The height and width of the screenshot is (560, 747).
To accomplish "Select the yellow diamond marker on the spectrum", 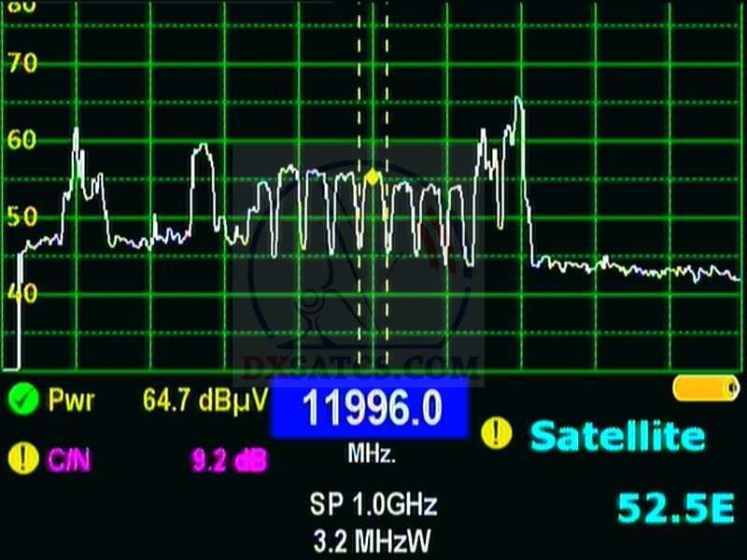I will [x=373, y=175].
